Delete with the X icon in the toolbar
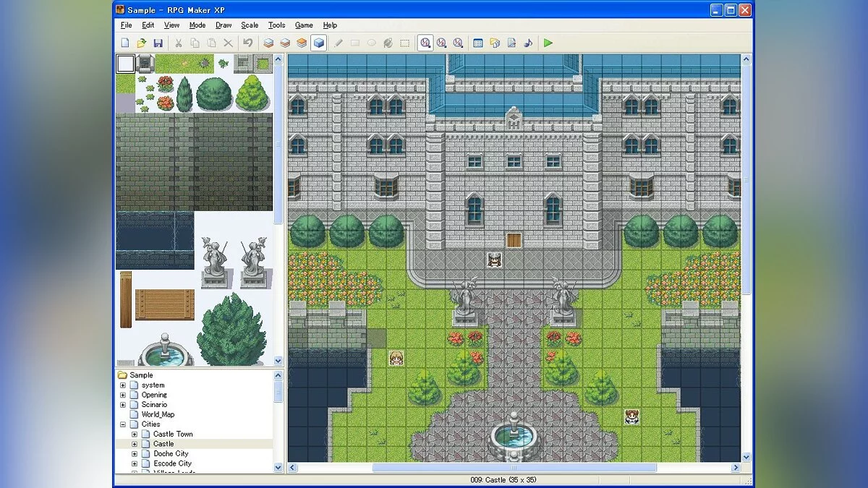Screen dimensions: 868x488 228,43
